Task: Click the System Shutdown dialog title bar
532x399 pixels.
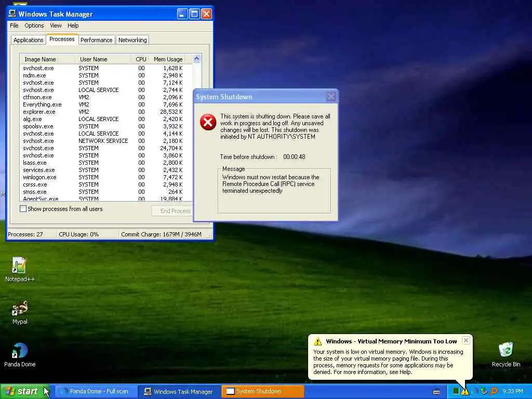Action: pos(265,97)
